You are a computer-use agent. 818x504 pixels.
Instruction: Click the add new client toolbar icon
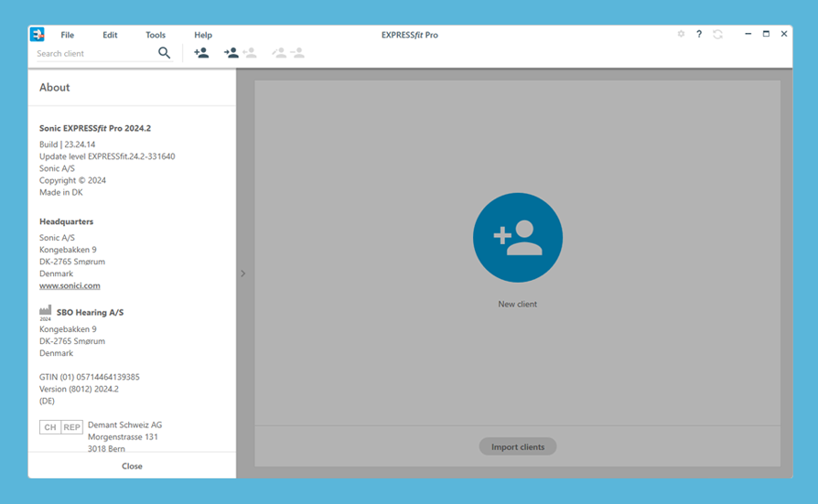point(201,53)
